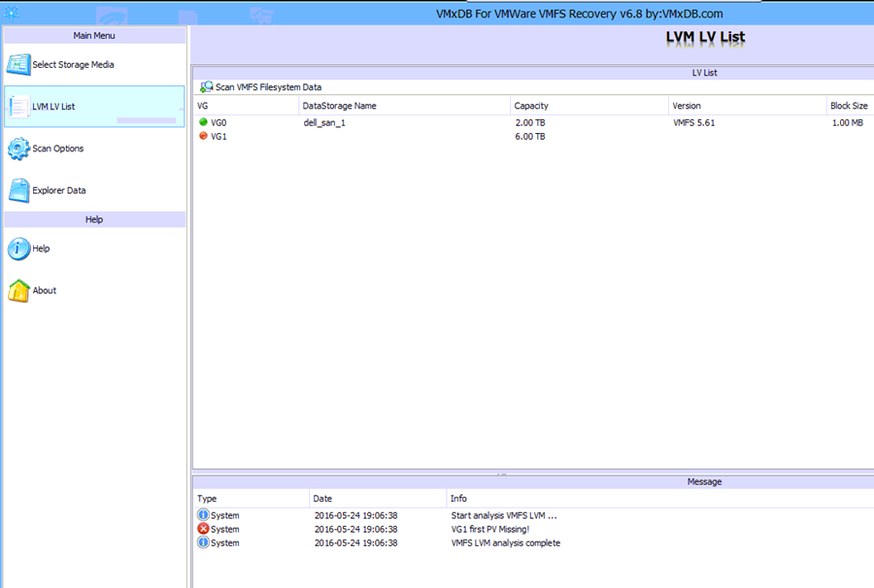
Task: Select the red VG1 status dot
Action: [x=204, y=136]
